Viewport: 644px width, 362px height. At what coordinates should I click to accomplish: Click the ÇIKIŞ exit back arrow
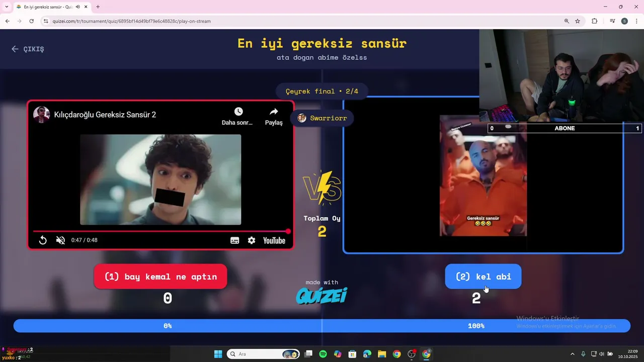point(15,49)
